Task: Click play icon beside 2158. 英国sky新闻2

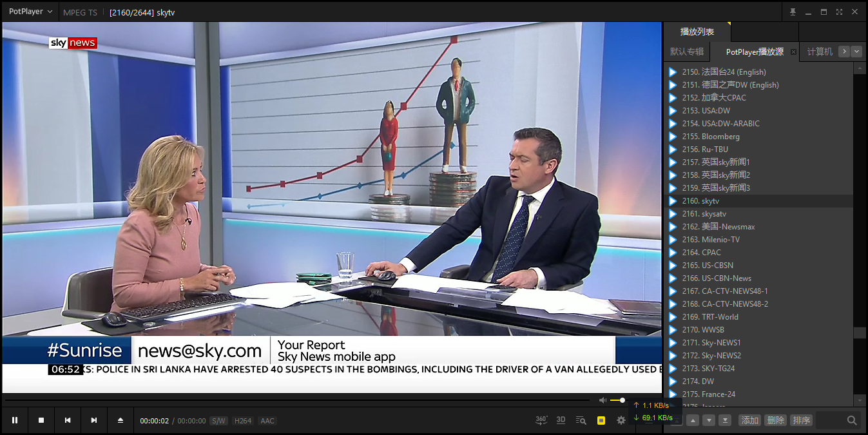Action: tap(672, 175)
